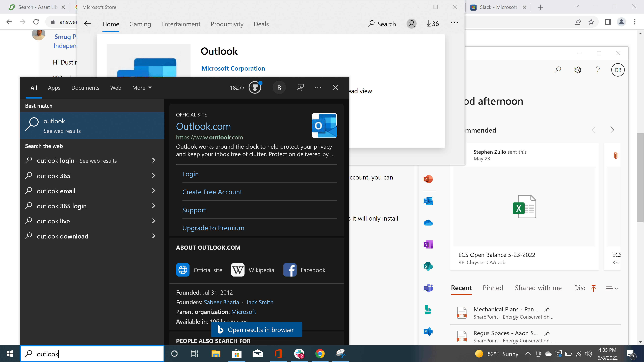Open the Yammer icon in Office sidebar
Screen dimensions: 644x362
[x=428, y=332]
